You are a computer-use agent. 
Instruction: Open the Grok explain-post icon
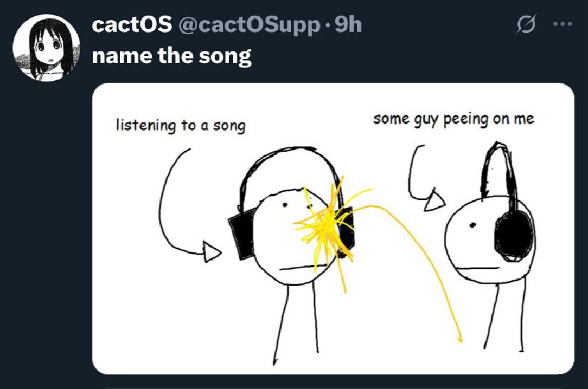pyautogui.click(x=526, y=24)
